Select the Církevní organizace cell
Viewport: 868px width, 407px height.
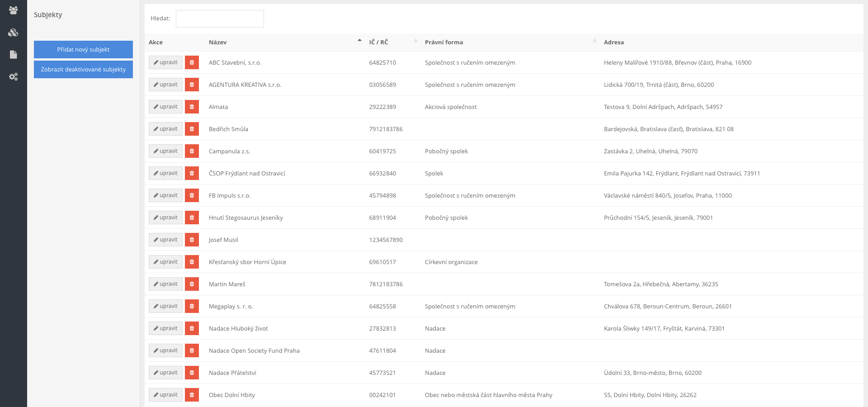point(451,262)
